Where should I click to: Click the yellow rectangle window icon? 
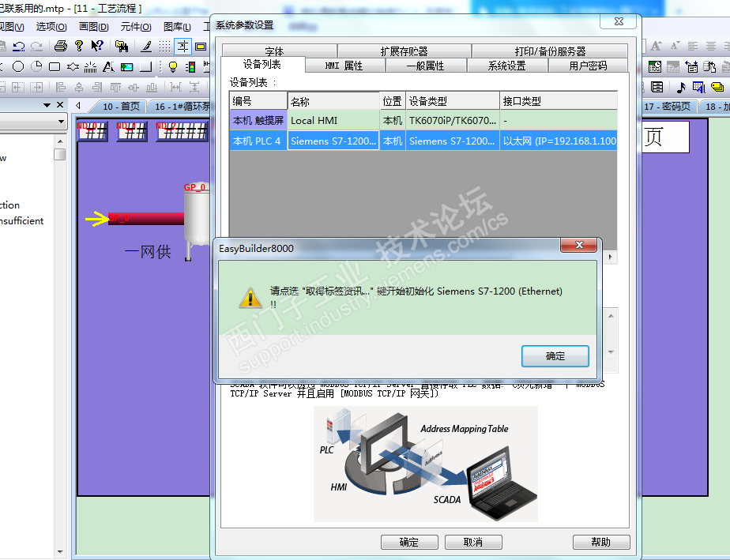point(201,46)
